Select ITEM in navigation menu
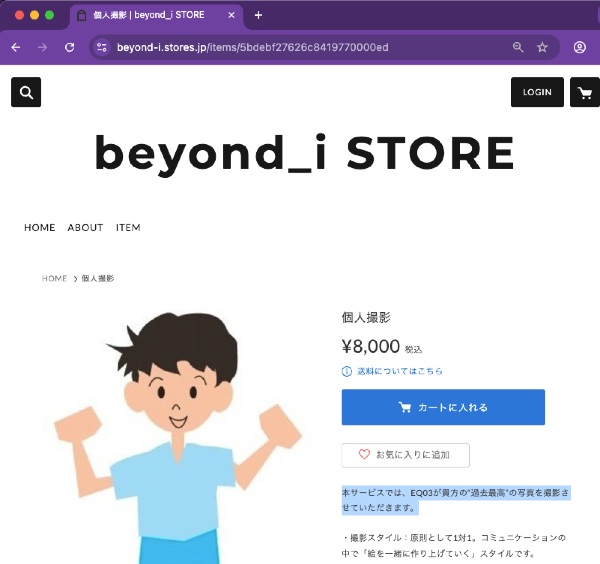 [x=128, y=227]
